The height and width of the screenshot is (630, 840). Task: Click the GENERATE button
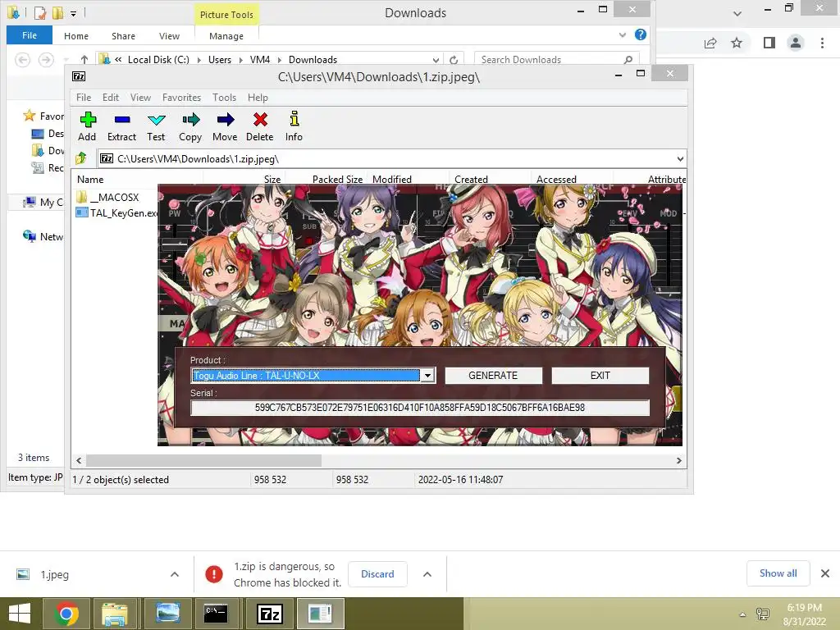click(x=493, y=376)
